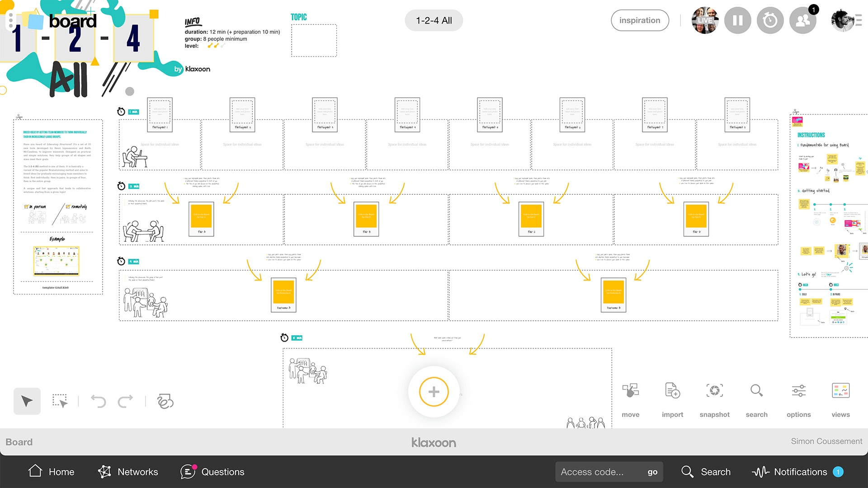This screenshot has width=868, height=488.
Task: Go to Home in the bottom bar
Action: (x=51, y=471)
